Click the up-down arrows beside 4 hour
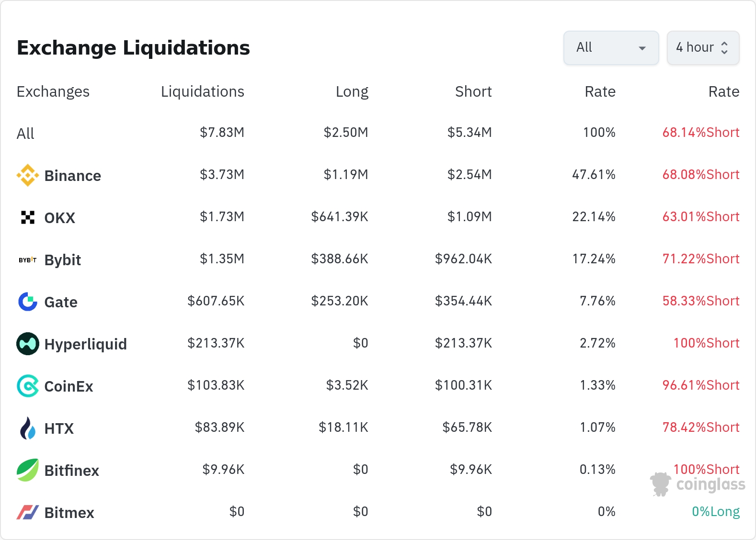 click(x=724, y=48)
